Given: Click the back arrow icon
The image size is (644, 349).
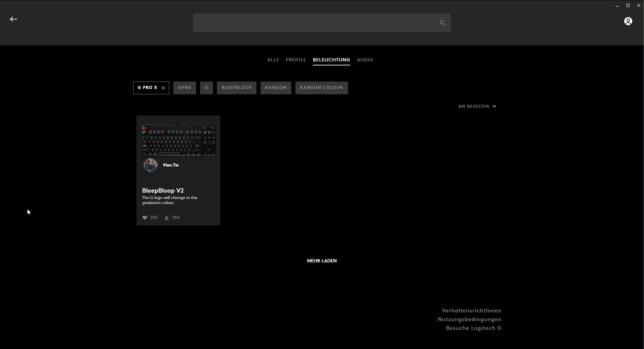Looking at the screenshot, I should (13, 19).
